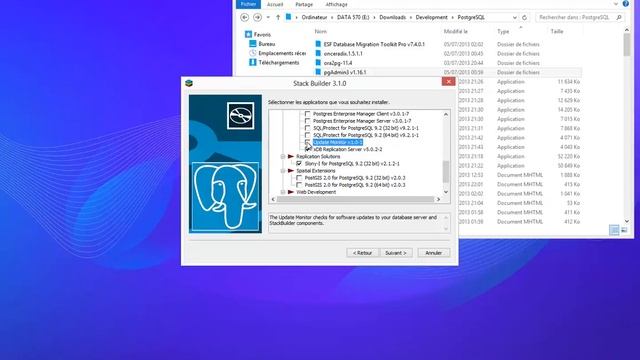Select Favoris in navigation pane

[262, 35]
